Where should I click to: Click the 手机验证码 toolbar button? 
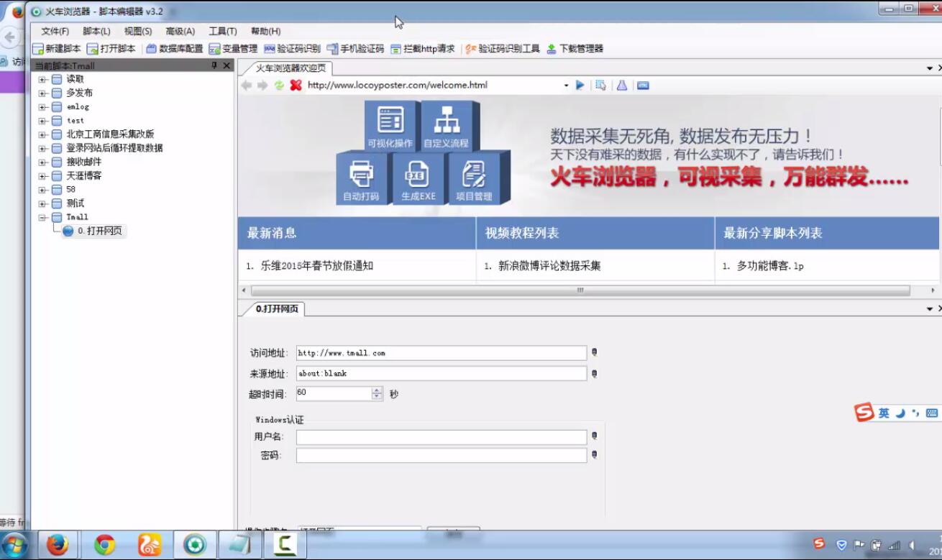pos(355,49)
